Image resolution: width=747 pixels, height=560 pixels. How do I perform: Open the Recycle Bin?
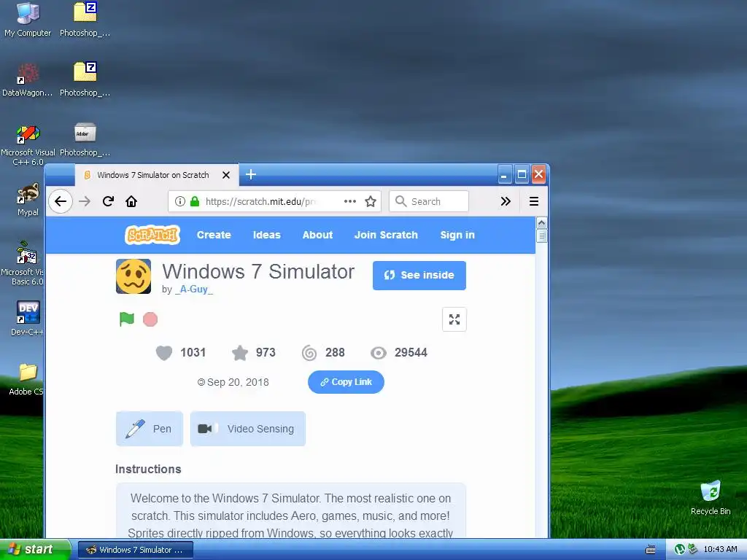711,497
